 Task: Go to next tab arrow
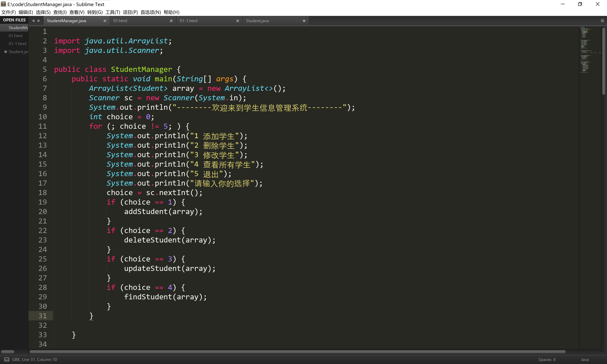[x=39, y=21]
